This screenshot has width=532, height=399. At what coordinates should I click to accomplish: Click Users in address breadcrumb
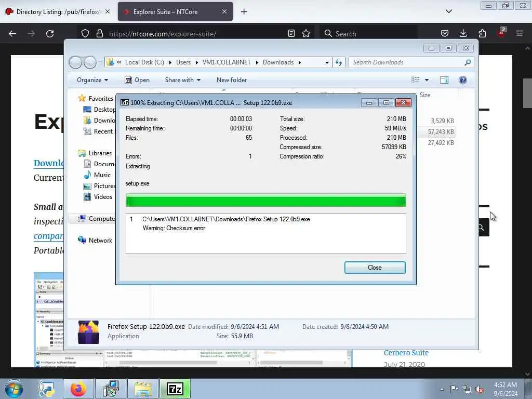point(183,62)
